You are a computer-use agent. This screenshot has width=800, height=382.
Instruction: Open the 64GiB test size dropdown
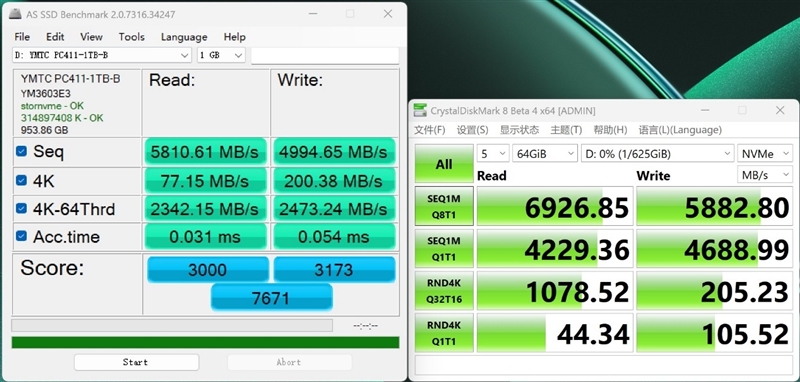(545, 154)
